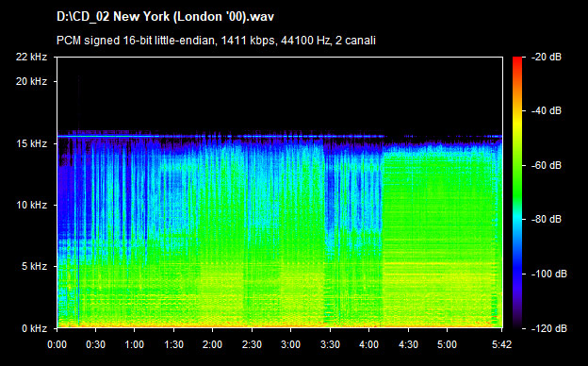Click the -20 dB legend label

coord(547,57)
